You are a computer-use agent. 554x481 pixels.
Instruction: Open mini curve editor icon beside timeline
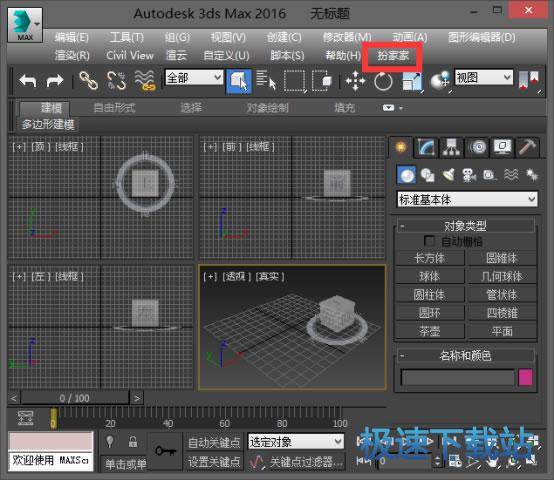26,418
